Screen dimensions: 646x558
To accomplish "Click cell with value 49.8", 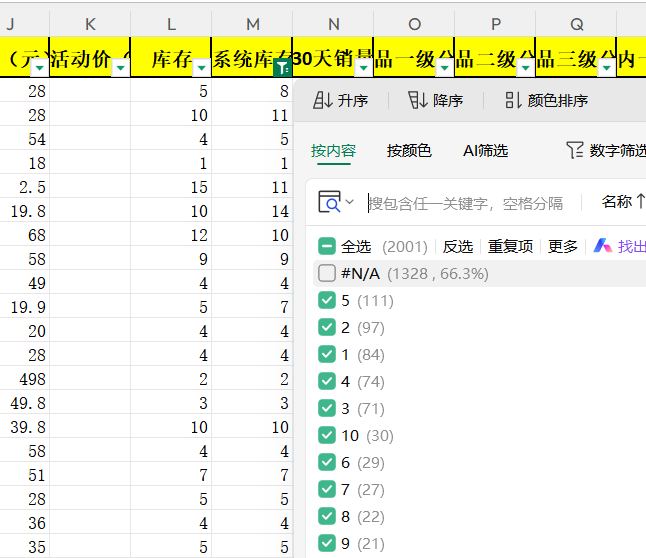I will click(24, 403).
